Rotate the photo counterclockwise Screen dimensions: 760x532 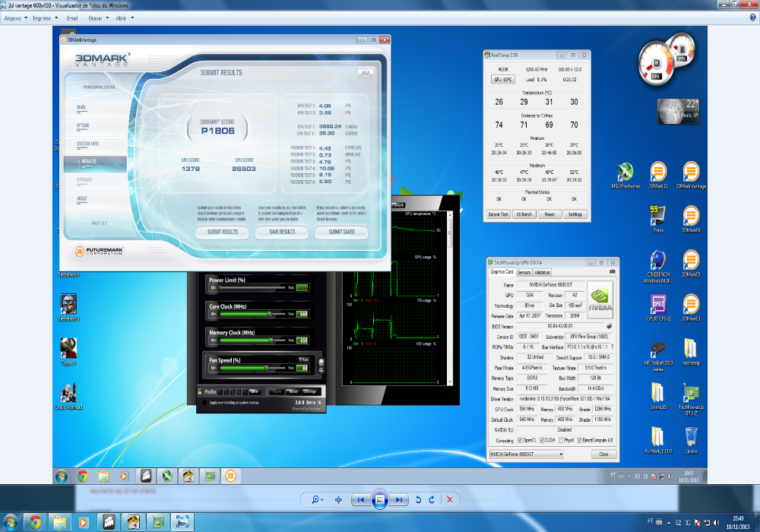point(418,499)
